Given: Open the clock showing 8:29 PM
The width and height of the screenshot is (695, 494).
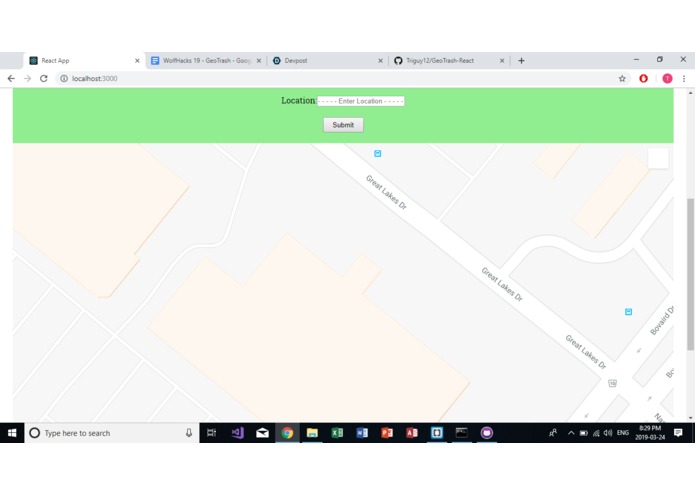Looking at the screenshot, I should [650, 433].
